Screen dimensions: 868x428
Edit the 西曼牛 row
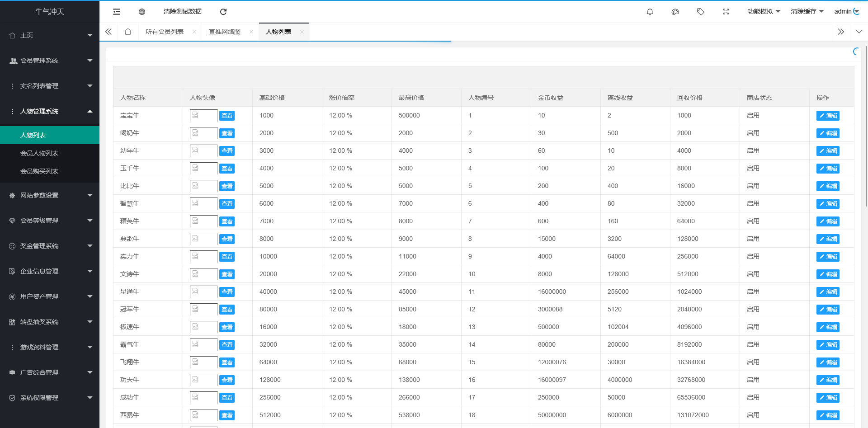point(828,415)
